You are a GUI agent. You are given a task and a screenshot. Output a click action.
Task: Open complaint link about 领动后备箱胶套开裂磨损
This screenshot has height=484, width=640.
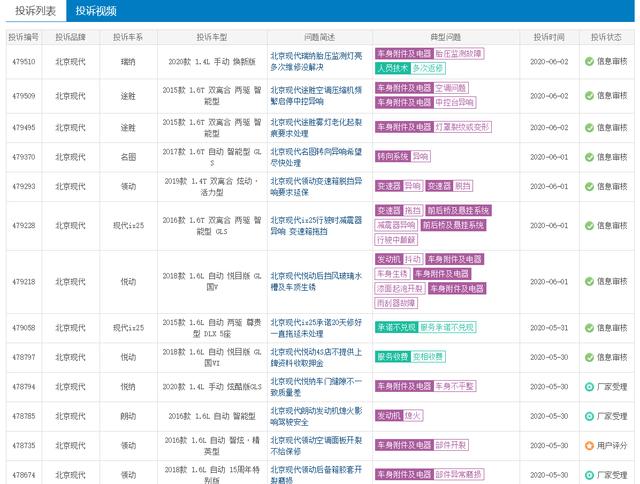click(x=316, y=475)
